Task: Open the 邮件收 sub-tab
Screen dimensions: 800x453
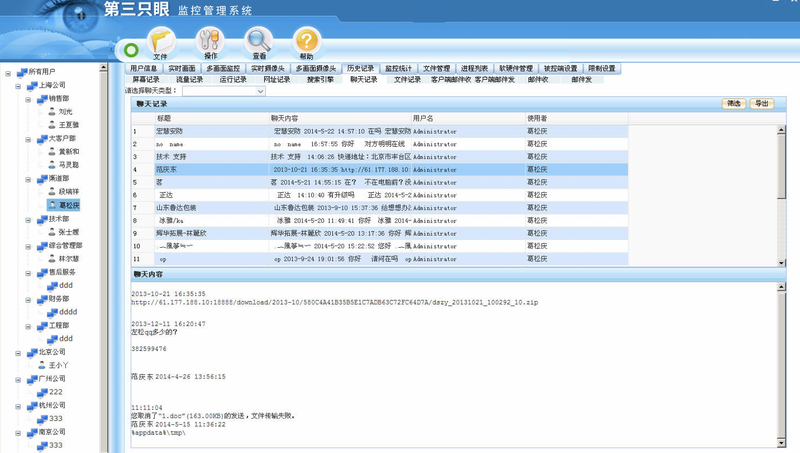Action: (x=538, y=80)
